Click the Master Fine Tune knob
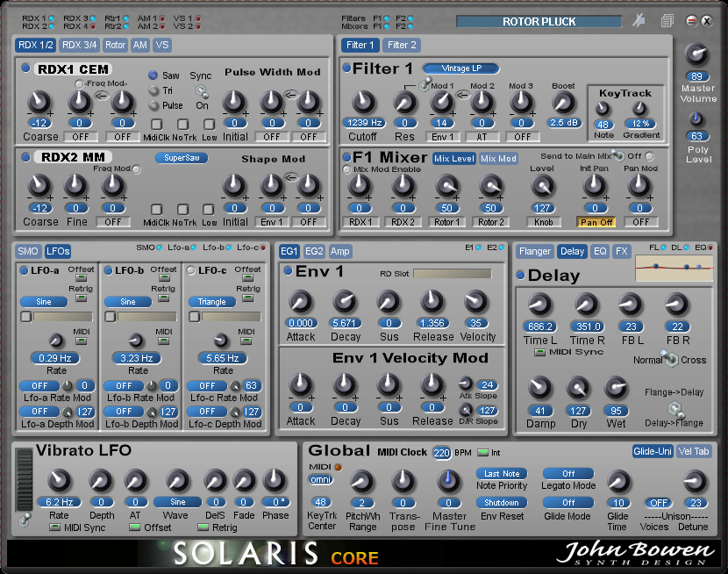Viewport: 728px width, 574px height. pyautogui.click(x=448, y=482)
